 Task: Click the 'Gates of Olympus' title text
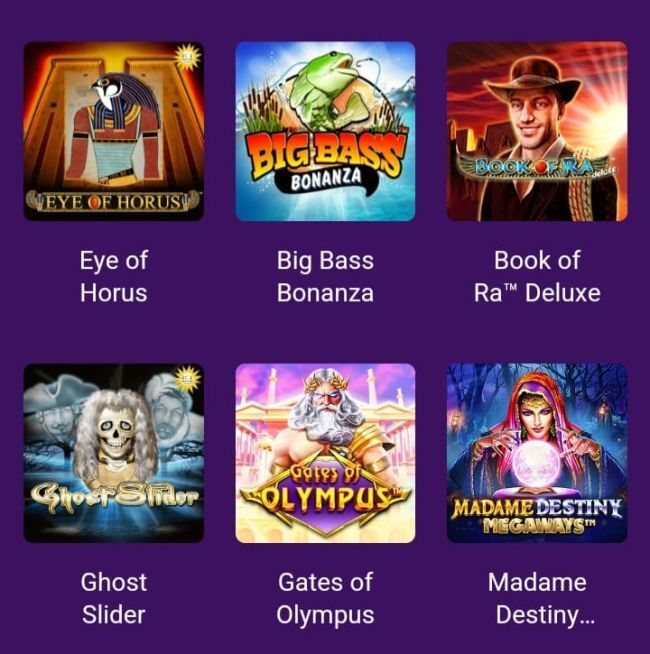(325, 598)
